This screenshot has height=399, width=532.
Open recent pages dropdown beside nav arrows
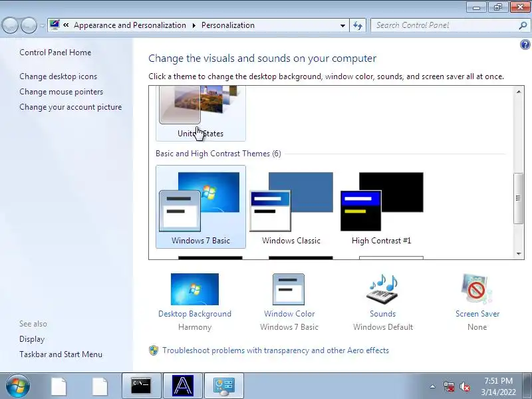click(x=43, y=25)
